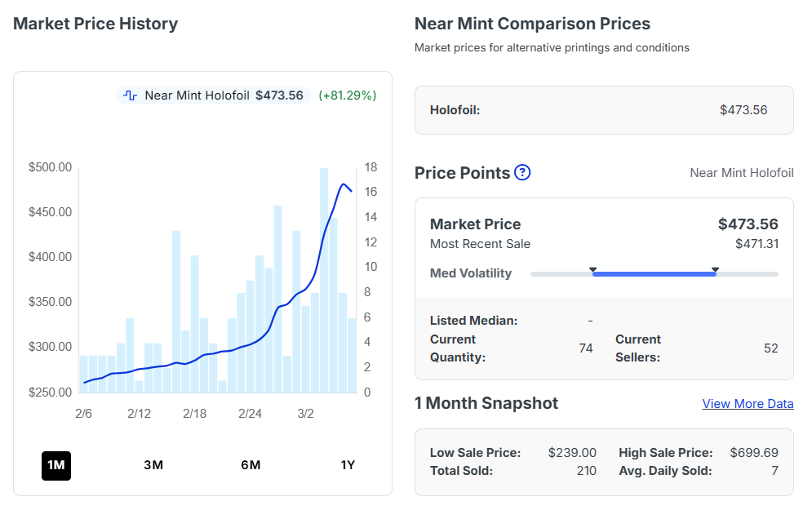Select the 1M time range
812x510 pixels.
(56, 465)
